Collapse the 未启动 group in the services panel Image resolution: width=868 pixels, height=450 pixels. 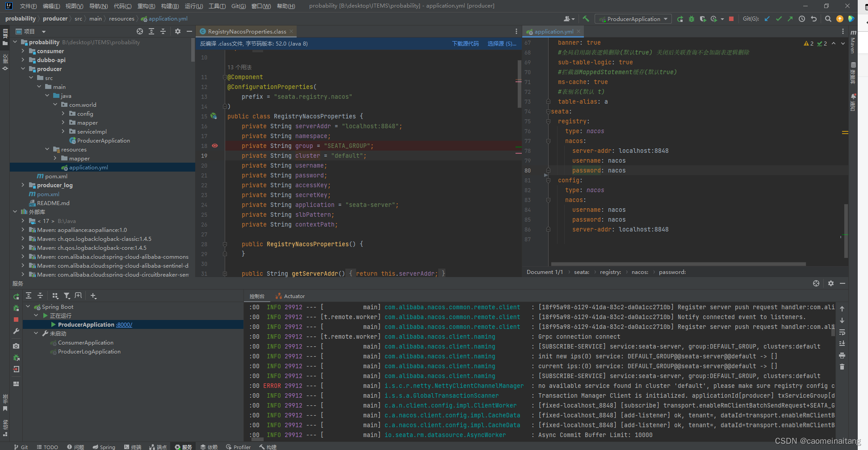[x=36, y=333]
